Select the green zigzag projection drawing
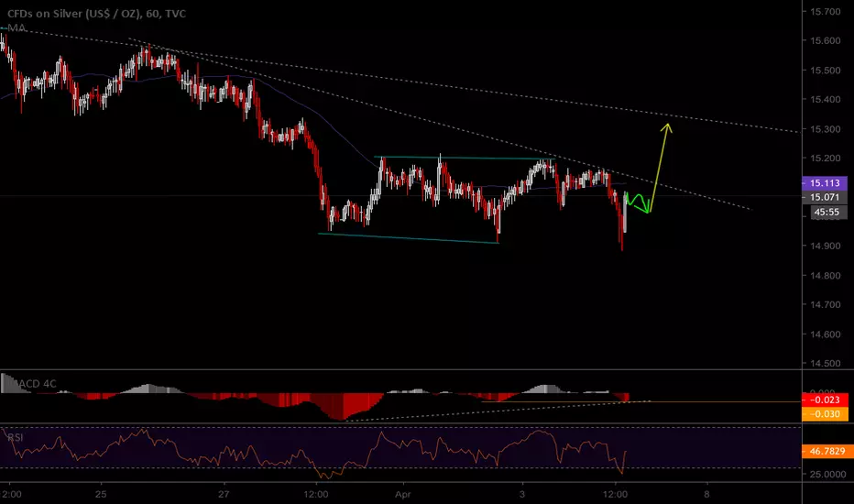This screenshot has width=854, height=504. pyautogui.click(x=639, y=203)
